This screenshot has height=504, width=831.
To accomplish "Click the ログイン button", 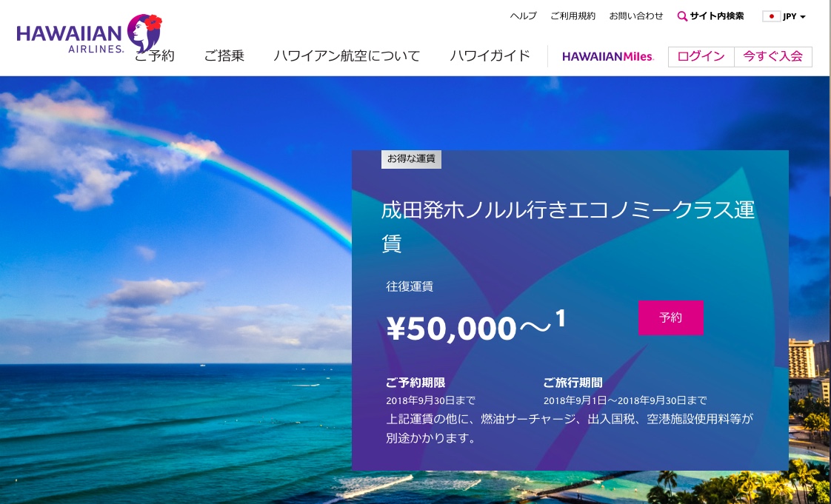I will (x=701, y=57).
